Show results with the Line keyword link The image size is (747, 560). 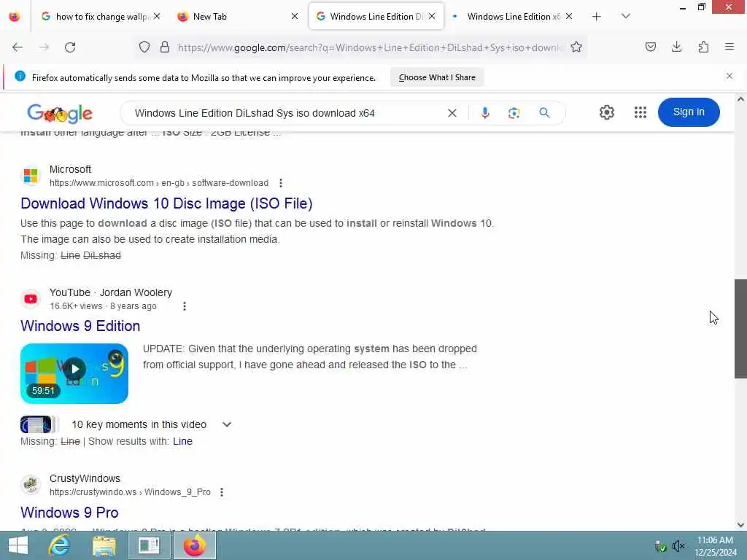click(182, 441)
